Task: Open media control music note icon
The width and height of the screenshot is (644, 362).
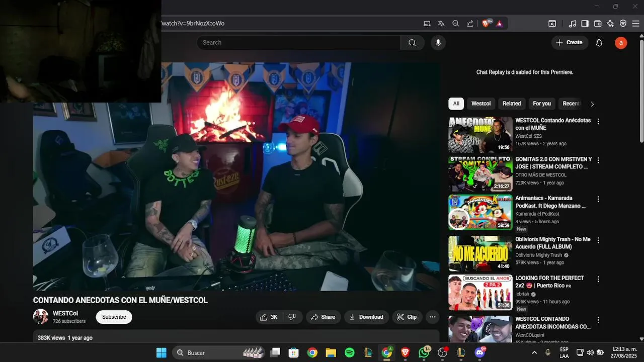Action: click(x=573, y=23)
